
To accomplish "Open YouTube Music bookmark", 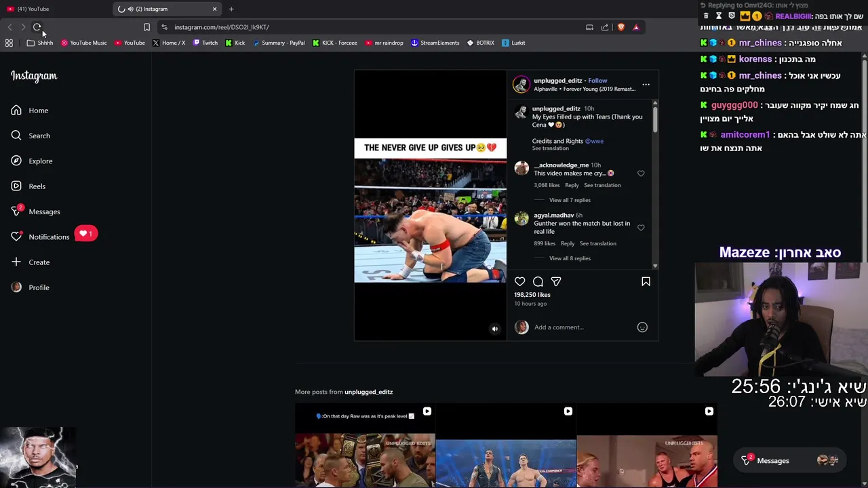I will 84,43.
